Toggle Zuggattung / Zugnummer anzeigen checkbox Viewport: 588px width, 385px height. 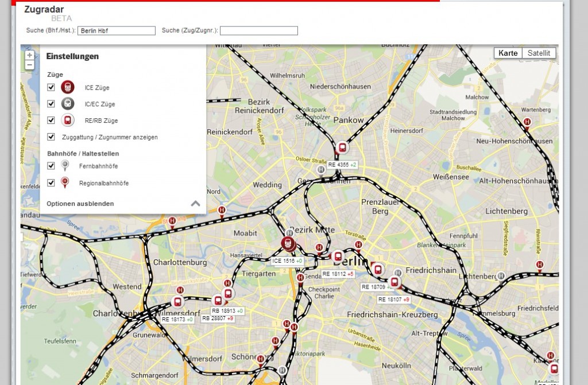click(51, 137)
